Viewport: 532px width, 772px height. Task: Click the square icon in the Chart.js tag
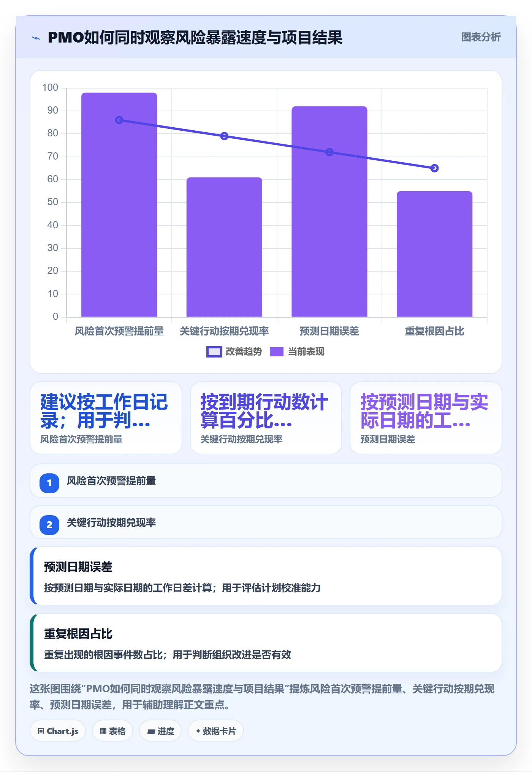(41, 731)
